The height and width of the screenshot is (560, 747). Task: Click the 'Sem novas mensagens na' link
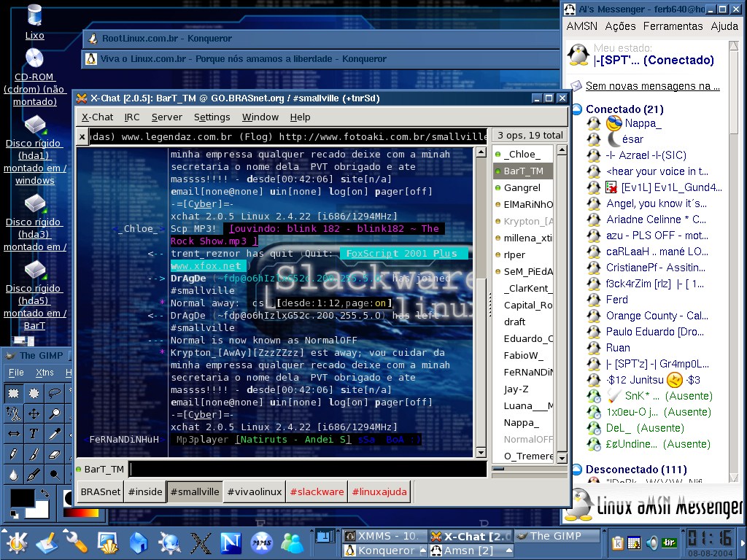pos(652,86)
